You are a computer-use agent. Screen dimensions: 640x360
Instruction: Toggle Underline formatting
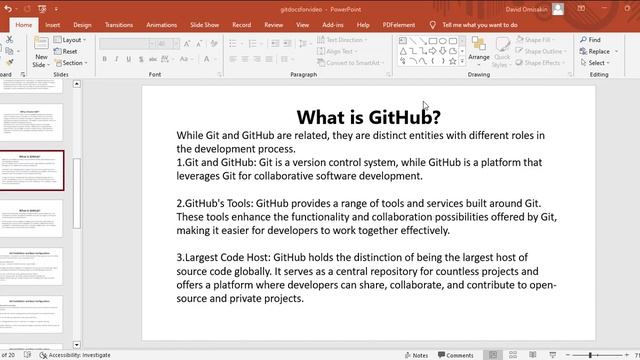tap(129, 59)
